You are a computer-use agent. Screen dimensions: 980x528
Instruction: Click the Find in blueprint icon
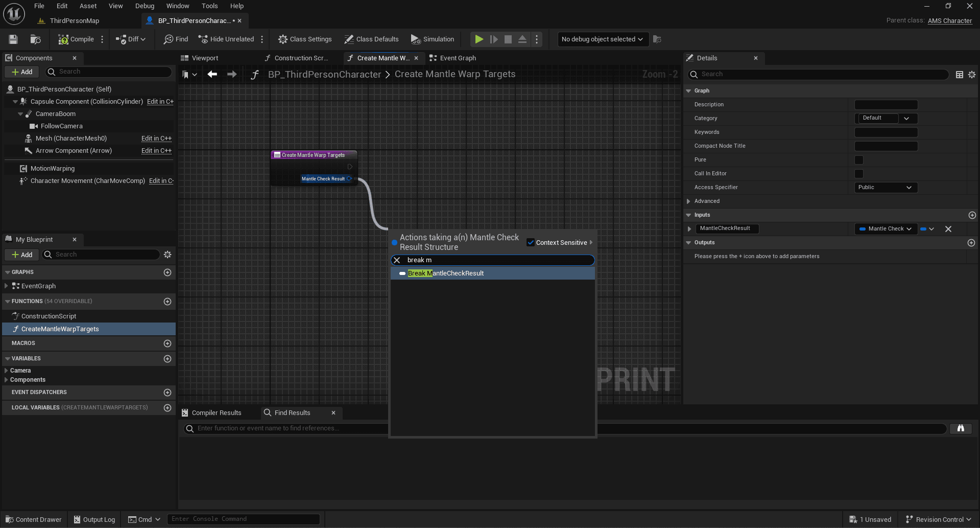(x=176, y=39)
